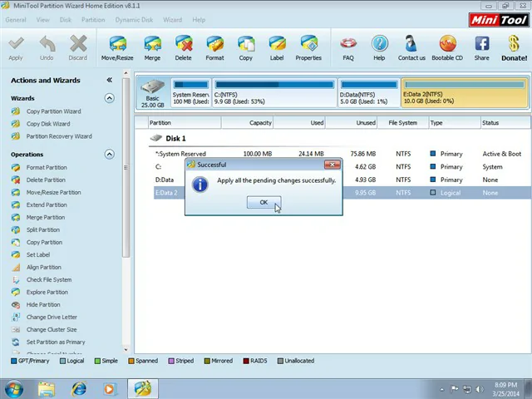Open the Dynamic Disk menu
532x399 pixels.
[x=133, y=19]
